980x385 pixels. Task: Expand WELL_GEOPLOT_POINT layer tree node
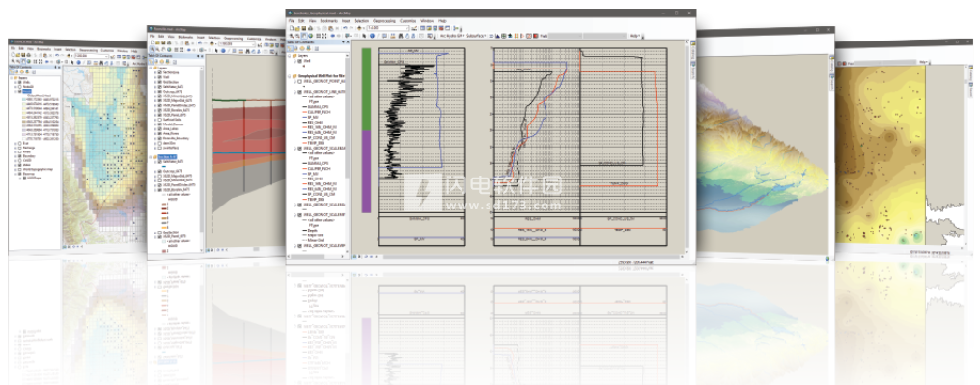click(294, 81)
